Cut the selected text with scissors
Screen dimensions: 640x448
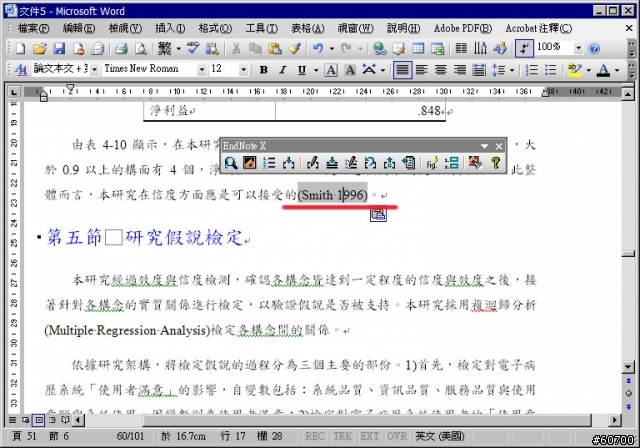pos(236,49)
